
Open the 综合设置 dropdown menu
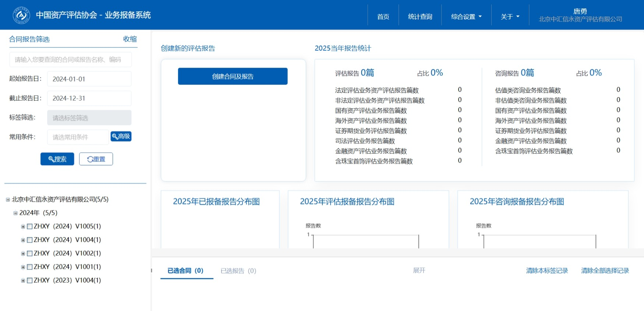pyautogui.click(x=466, y=17)
